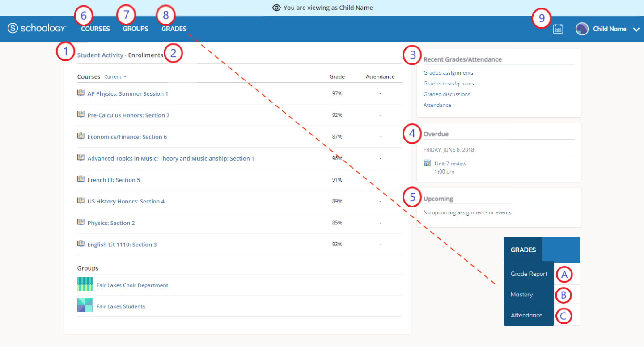Open Pre-Calculus Honors: Section 7 course
This screenshot has width=644, height=347.
point(128,115)
